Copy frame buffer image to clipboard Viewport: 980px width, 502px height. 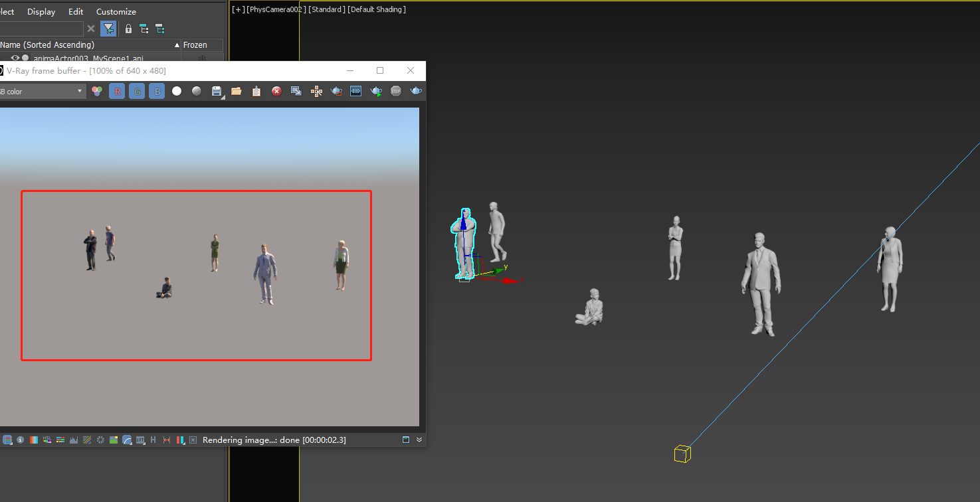pos(256,91)
